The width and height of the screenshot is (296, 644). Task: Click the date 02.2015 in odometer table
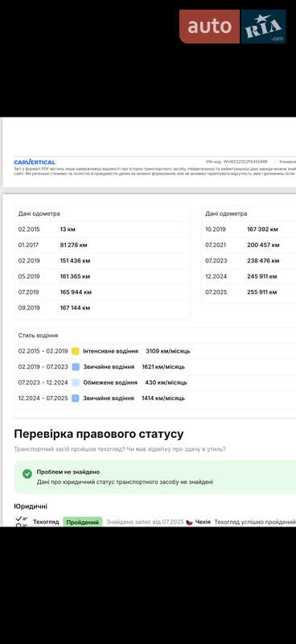(x=29, y=229)
